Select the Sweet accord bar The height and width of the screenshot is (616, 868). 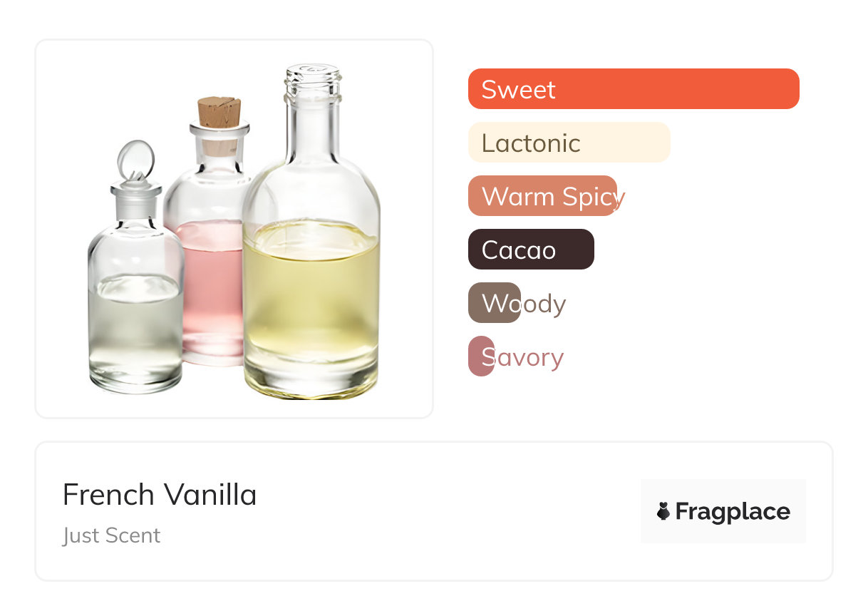click(633, 89)
